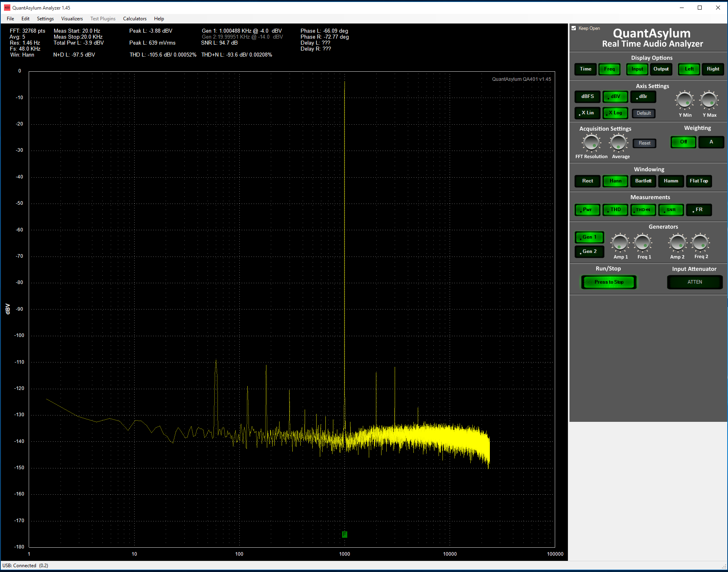Viewport: 728px width, 572px height.
Task: Toggle generator Gen 1
Action: [589, 237]
